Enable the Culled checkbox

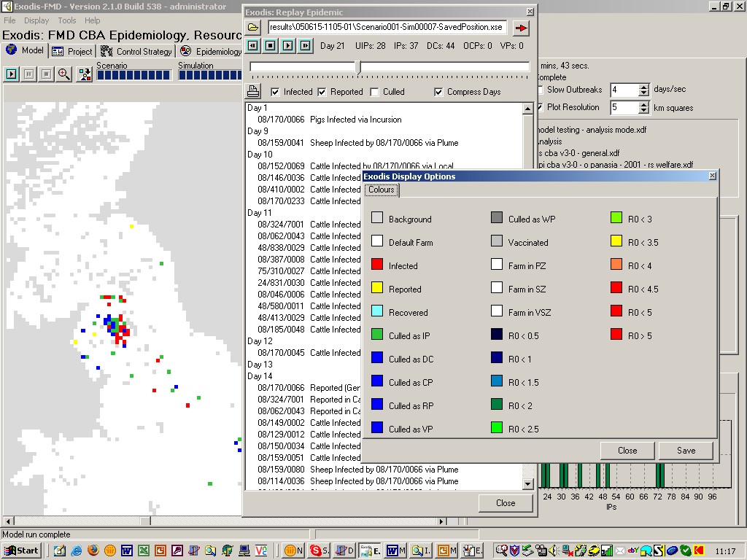(x=374, y=92)
